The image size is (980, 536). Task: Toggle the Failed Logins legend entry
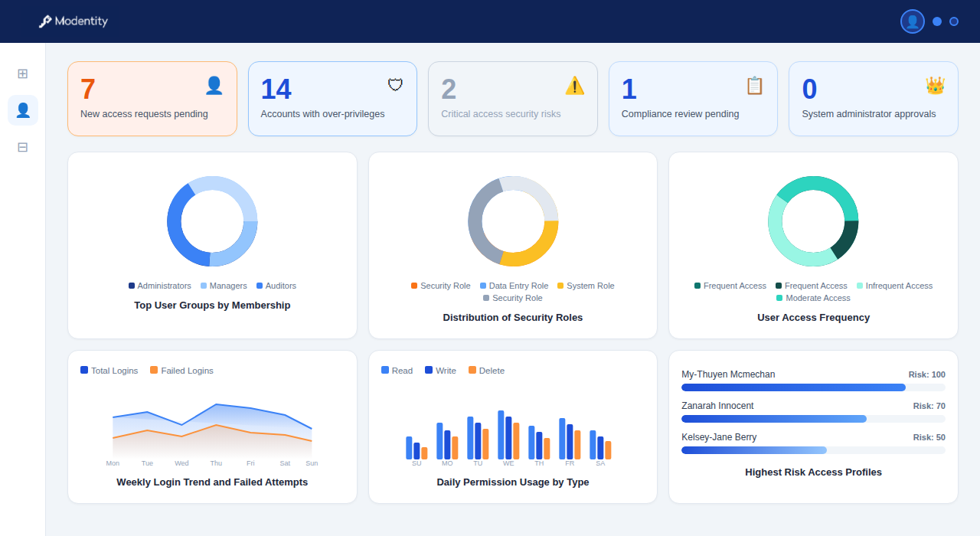181,370
